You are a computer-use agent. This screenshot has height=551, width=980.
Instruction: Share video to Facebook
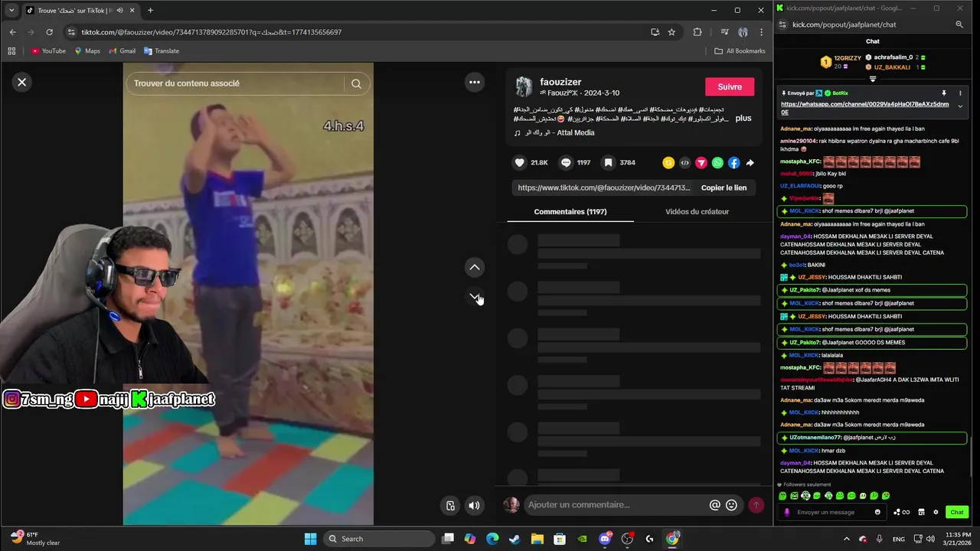(x=733, y=162)
